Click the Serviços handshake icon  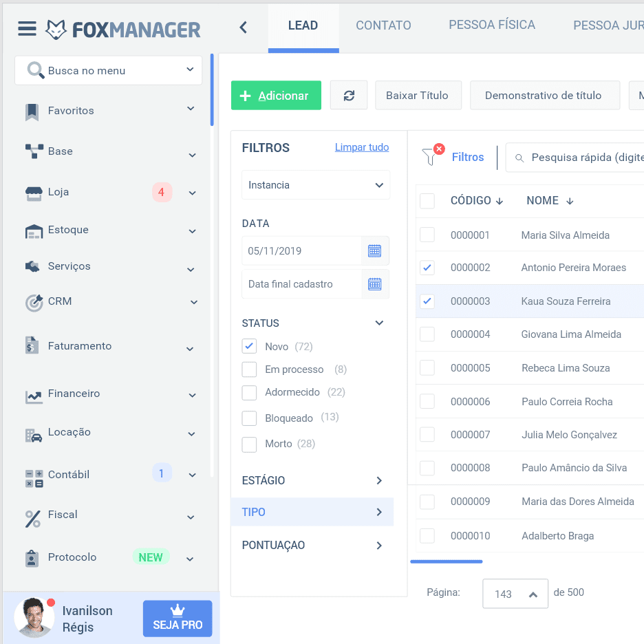32,266
